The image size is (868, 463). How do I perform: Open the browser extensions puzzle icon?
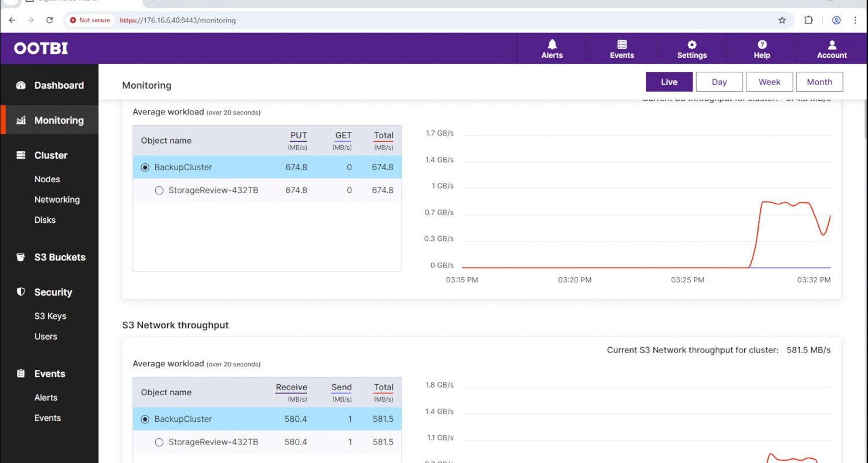click(808, 20)
